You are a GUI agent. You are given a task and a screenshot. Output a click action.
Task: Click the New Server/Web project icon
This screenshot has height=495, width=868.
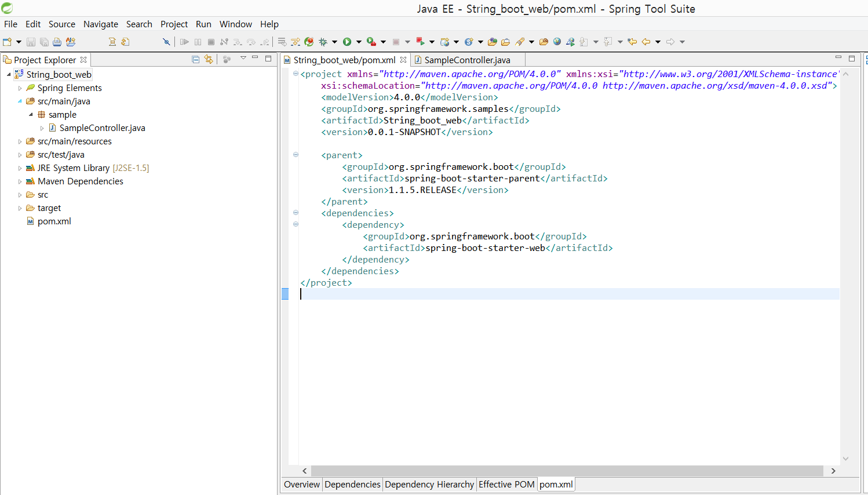tap(445, 42)
